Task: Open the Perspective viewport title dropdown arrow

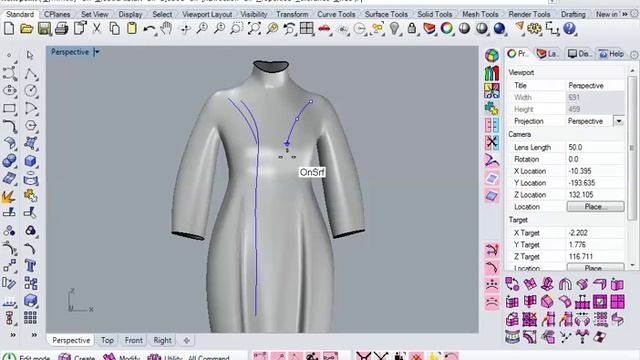Action: [97, 52]
